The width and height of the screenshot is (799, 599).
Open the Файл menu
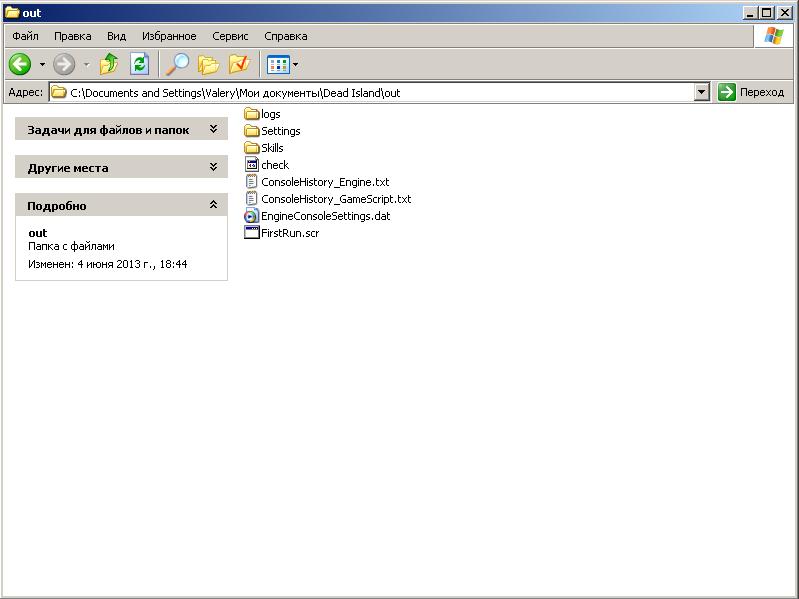click(25, 36)
